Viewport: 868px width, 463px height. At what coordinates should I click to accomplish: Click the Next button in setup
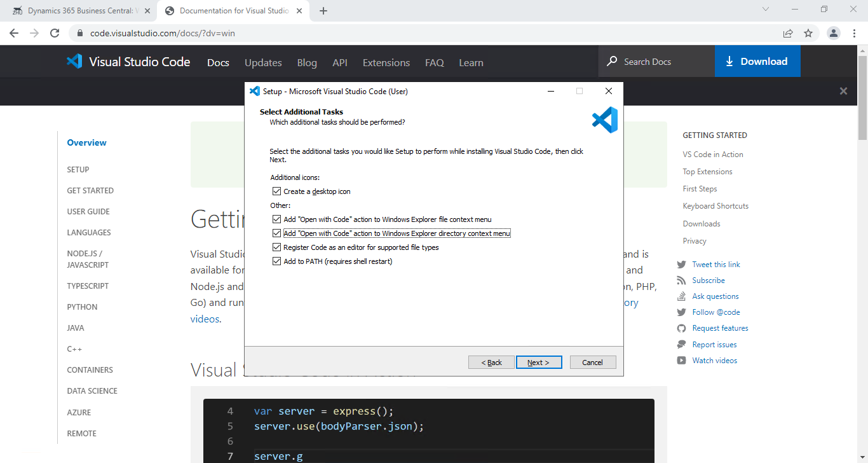tap(539, 362)
